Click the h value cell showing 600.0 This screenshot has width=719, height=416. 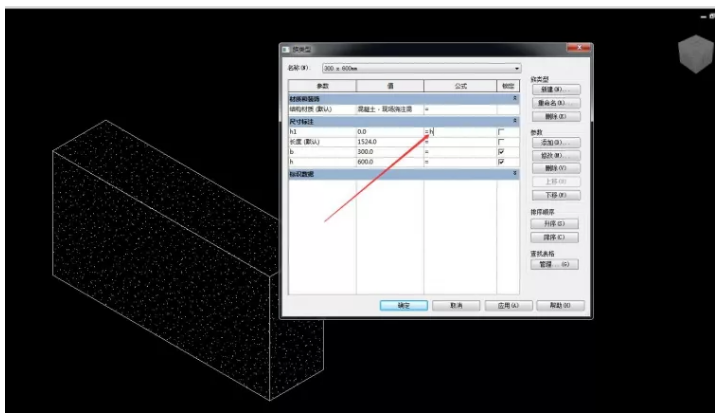390,162
